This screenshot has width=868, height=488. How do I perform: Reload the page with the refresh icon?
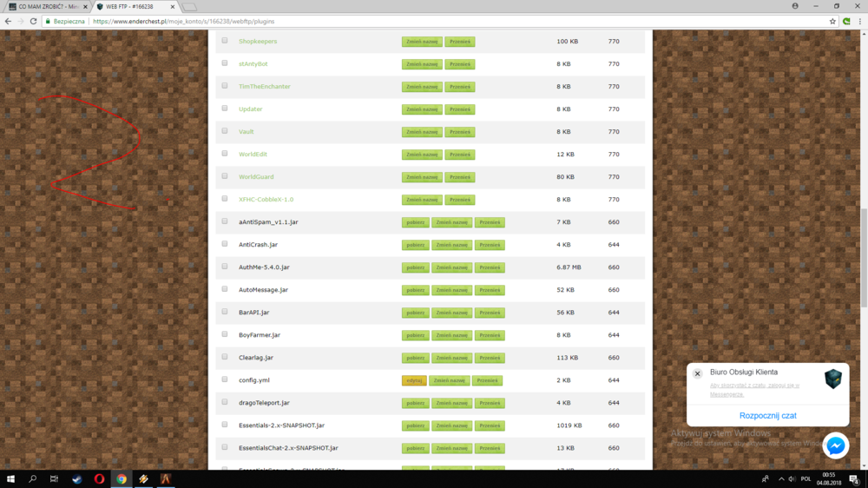pyautogui.click(x=33, y=21)
